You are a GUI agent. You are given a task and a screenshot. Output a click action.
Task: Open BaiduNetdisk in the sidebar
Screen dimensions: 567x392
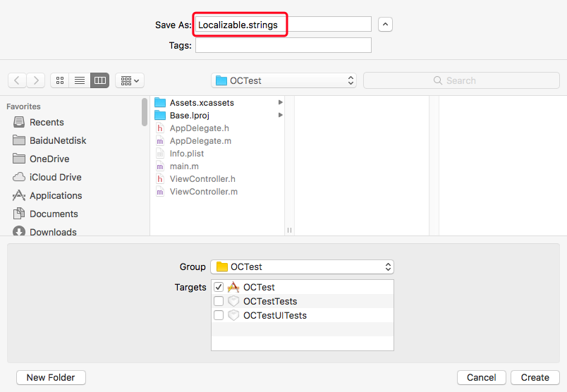tap(49, 140)
